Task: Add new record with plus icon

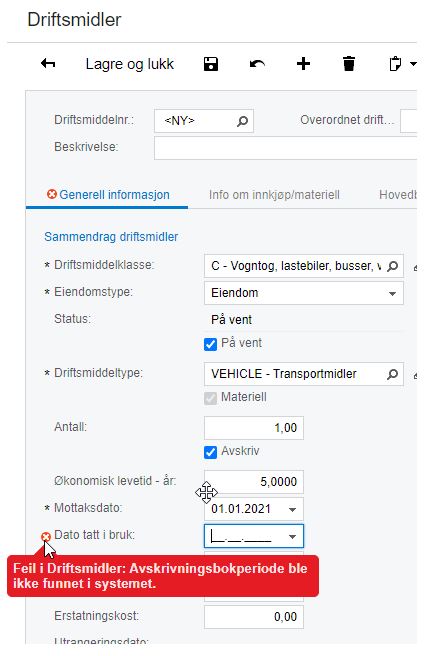Action: [x=303, y=64]
